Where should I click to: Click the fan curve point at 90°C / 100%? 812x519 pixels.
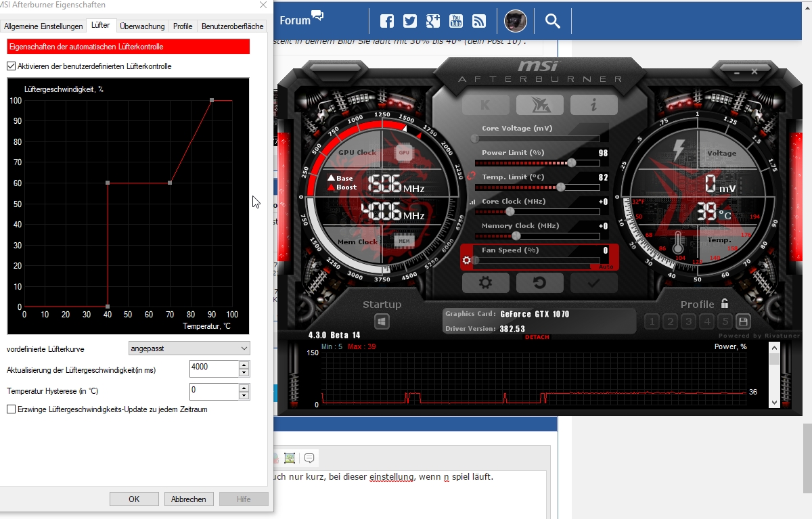pos(212,100)
